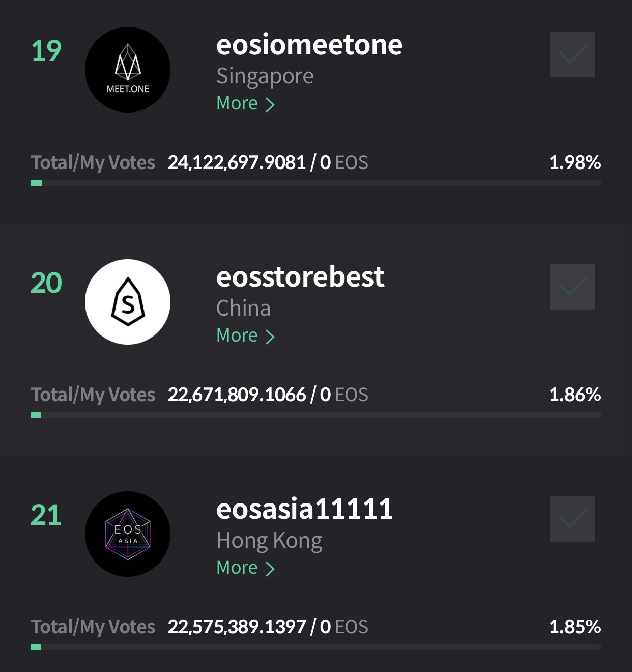
Task: Click the 1.98% vote progress bar
Action: coord(316,183)
